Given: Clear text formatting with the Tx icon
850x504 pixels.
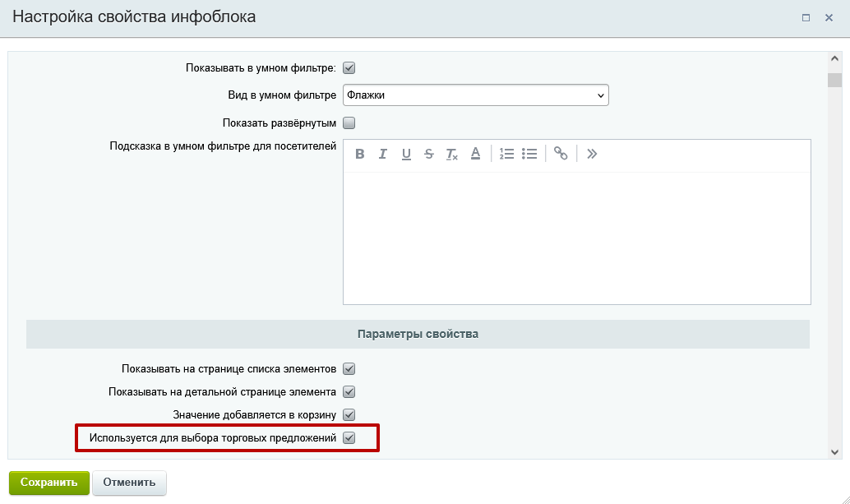Looking at the screenshot, I should [x=451, y=153].
